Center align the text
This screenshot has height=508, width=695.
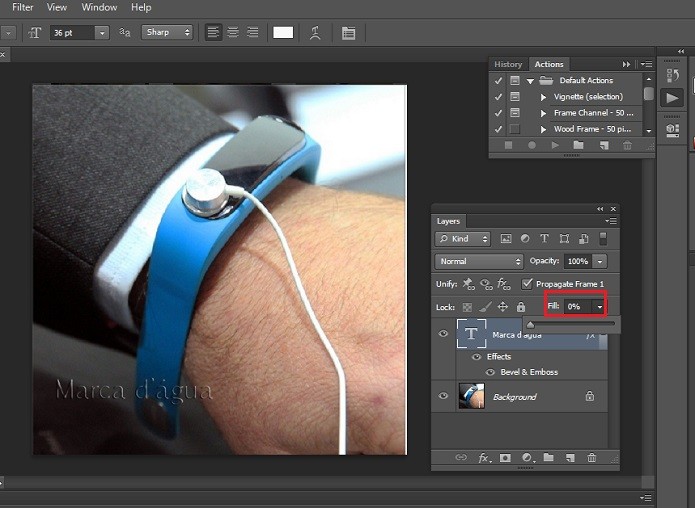point(233,32)
